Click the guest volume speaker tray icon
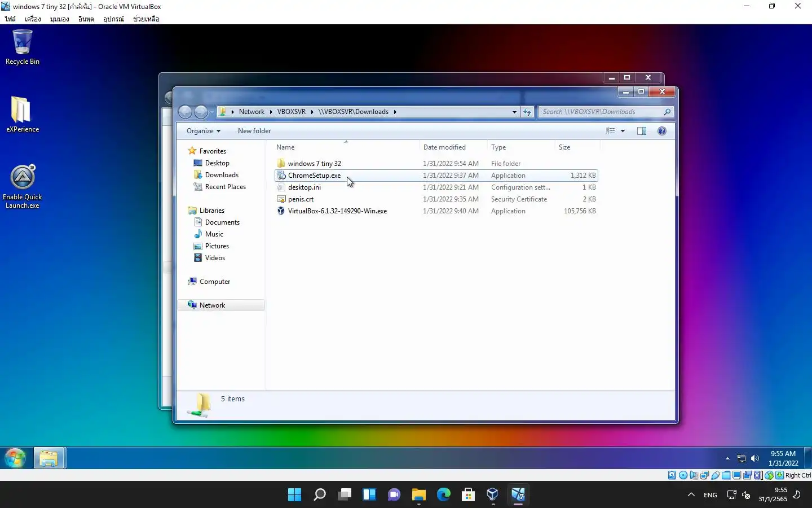The width and height of the screenshot is (812, 508). click(x=755, y=458)
